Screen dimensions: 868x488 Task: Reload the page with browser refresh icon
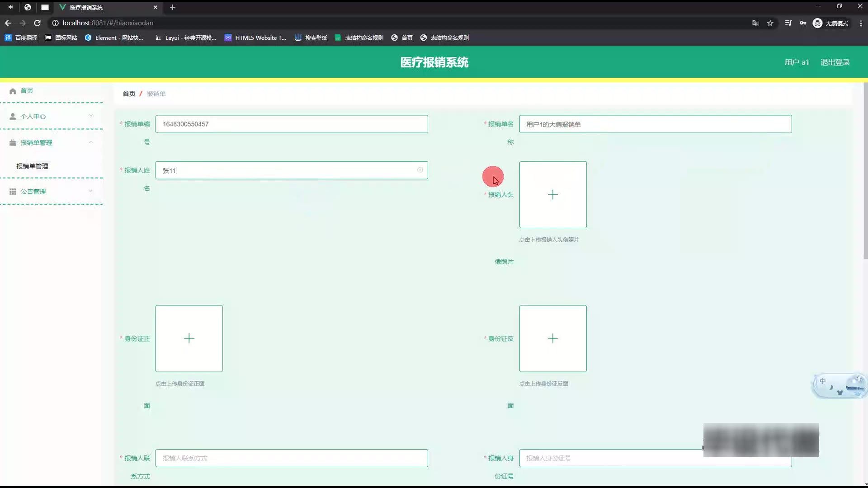[38, 23]
